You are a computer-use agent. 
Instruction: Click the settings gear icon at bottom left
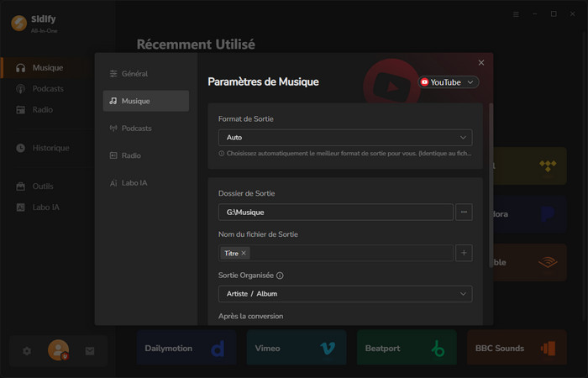pos(27,351)
